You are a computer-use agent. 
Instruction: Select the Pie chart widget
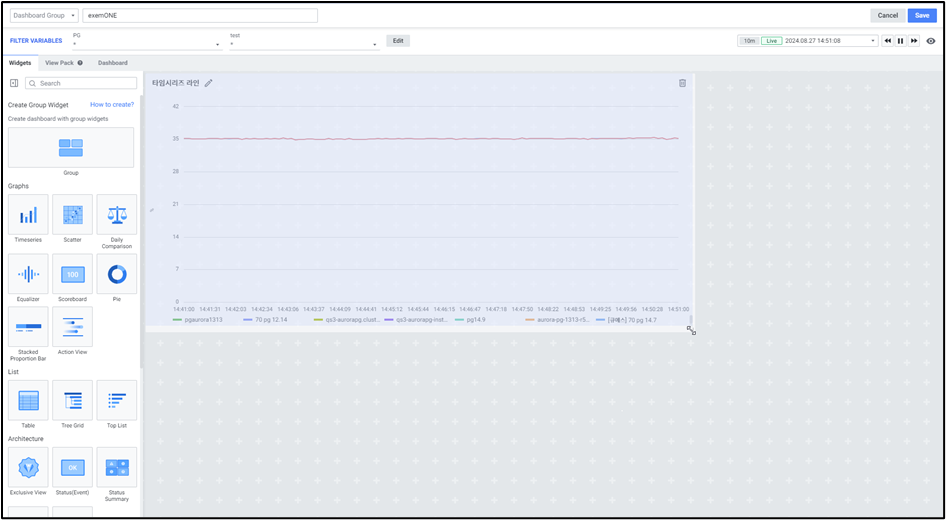click(x=116, y=274)
